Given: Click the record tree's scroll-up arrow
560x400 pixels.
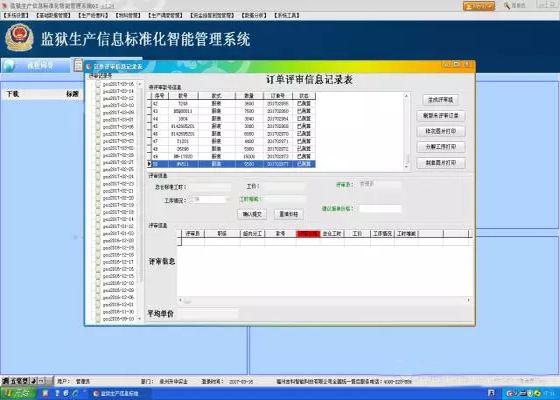Looking at the screenshot, I should tap(140, 84).
